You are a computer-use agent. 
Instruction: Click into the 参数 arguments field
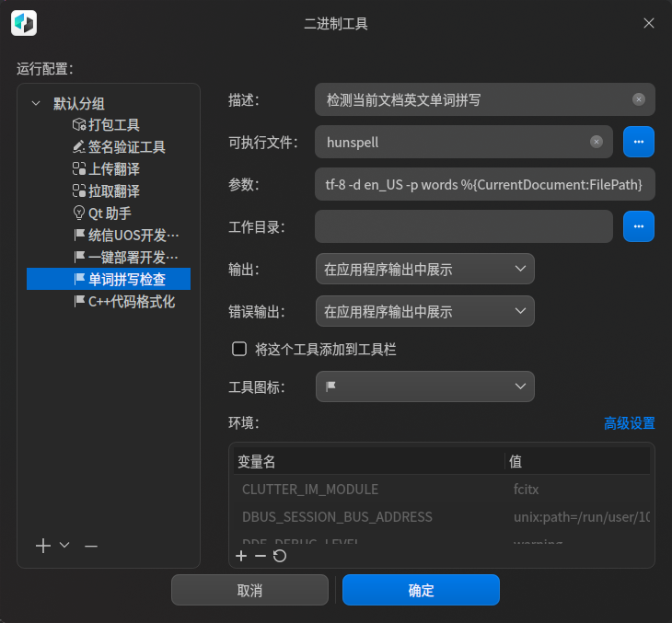tap(484, 184)
